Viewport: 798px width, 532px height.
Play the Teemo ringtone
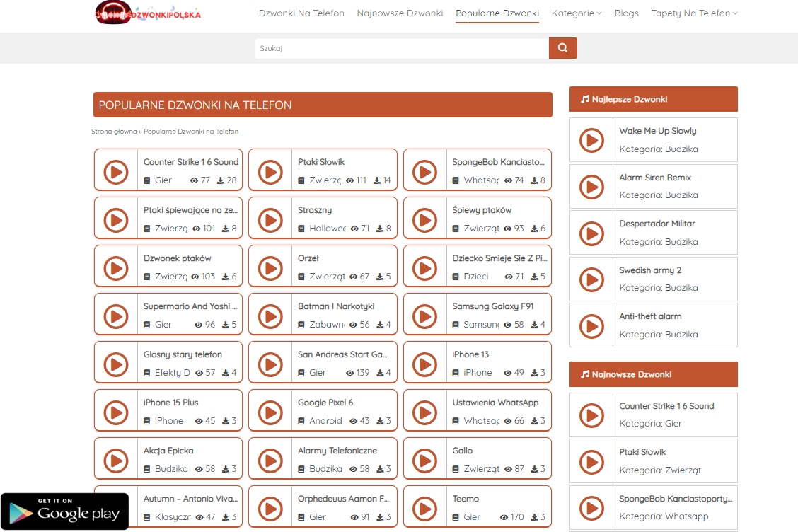click(x=424, y=509)
